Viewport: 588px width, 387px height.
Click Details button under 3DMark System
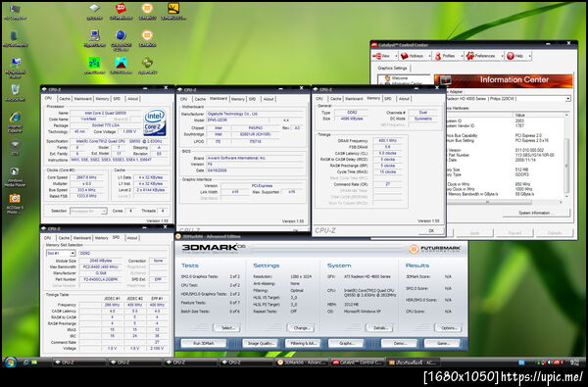point(379,328)
